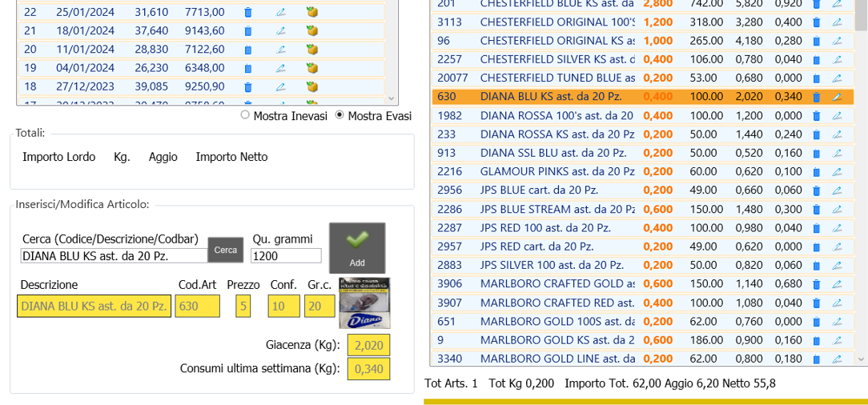Edit DIANA ROSSA KS row
868x405 pixels.
[837, 134]
